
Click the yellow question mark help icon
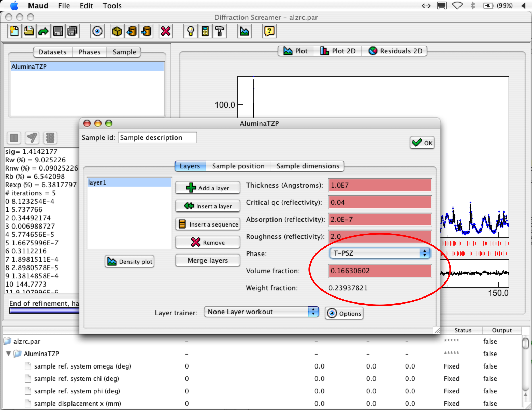pos(269,31)
